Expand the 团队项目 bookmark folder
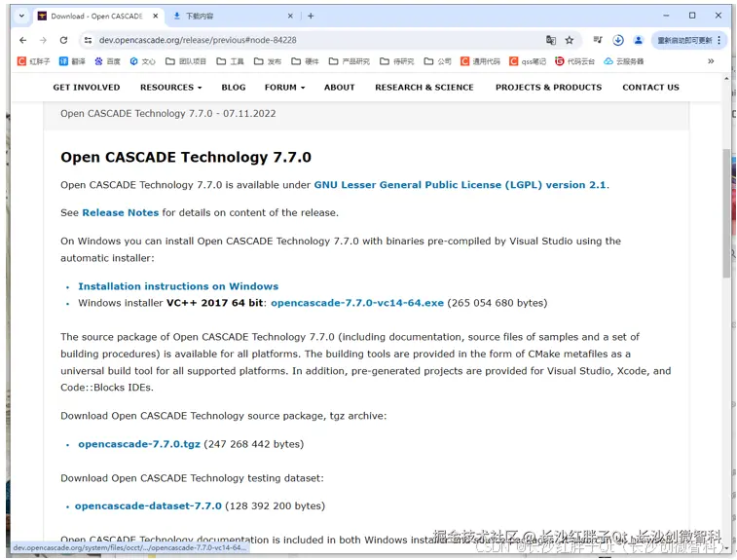This screenshot has height=560, width=737. tap(186, 61)
